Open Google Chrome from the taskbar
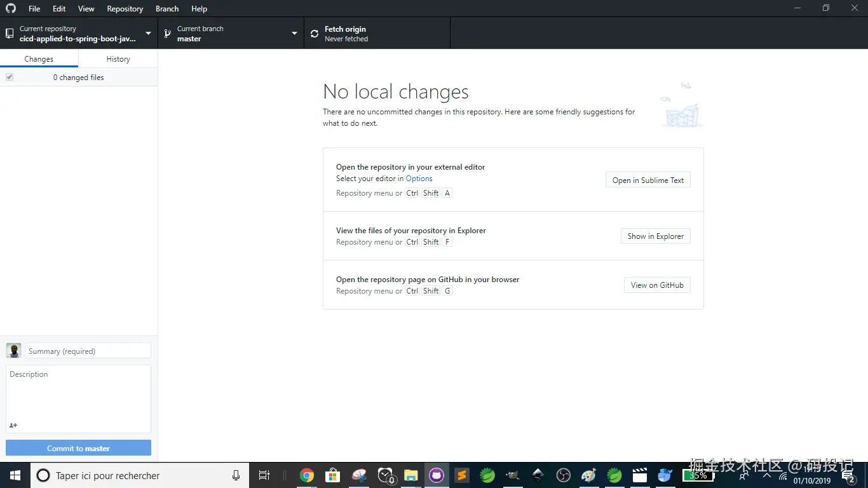Image resolution: width=868 pixels, height=488 pixels. pos(307,475)
